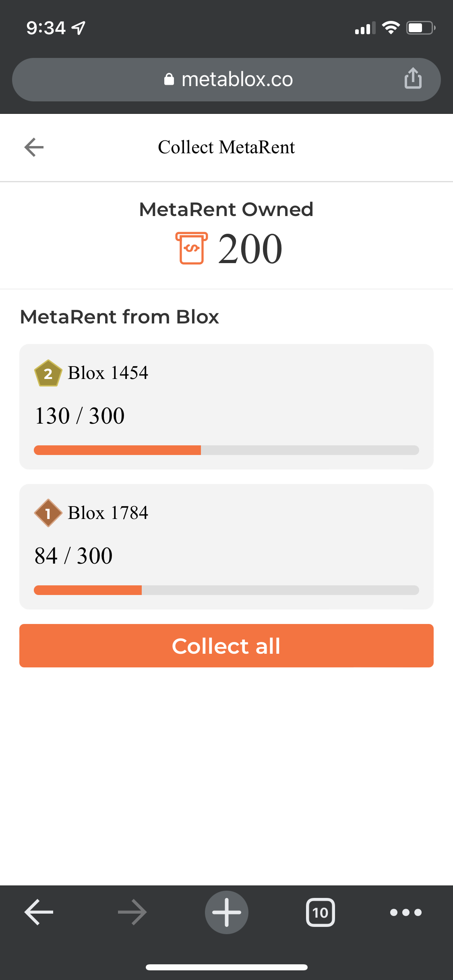Screen dimensions: 453x980
Task: Tap the share icon in address bar
Action: 413,78
